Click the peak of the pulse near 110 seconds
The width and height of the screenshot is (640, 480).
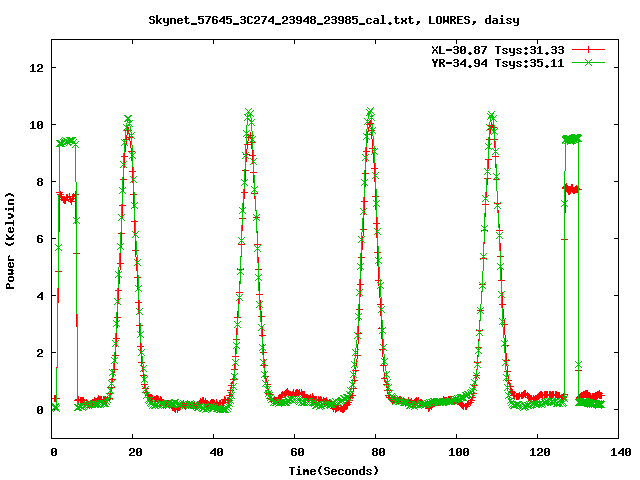(491, 116)
